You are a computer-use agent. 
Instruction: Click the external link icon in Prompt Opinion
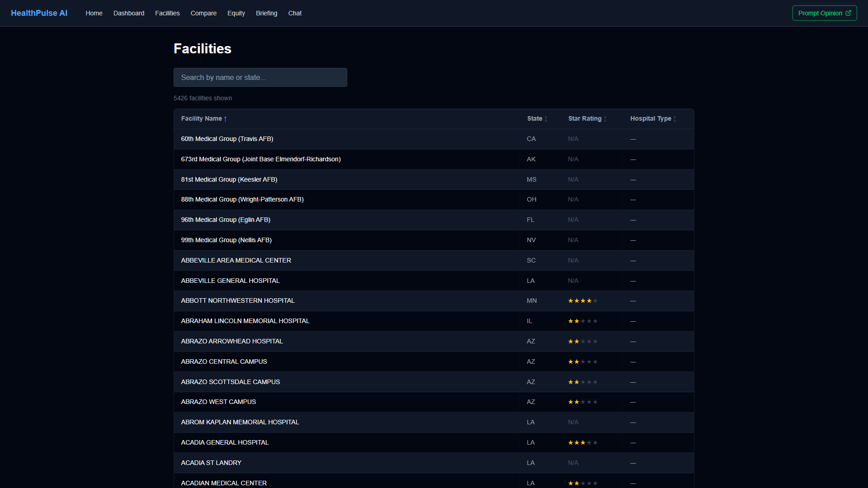(848, 13)
